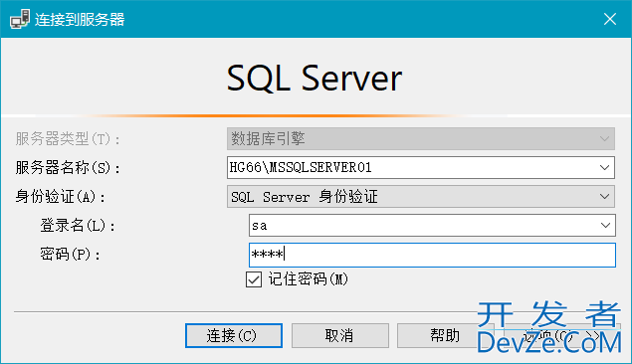
Task: Focus the 密码(P) input field
Action: [432, 255]
